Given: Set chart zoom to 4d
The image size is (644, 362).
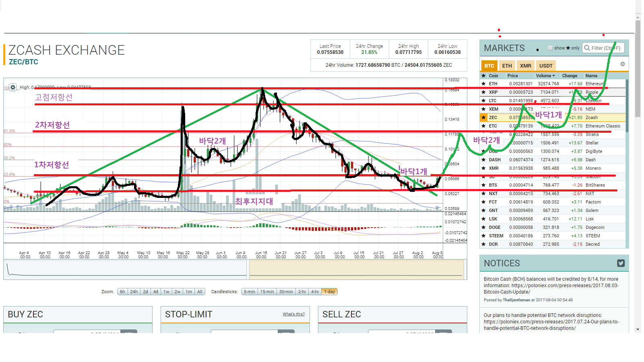Looking at the screenshot, I should [x=156, y=292].
